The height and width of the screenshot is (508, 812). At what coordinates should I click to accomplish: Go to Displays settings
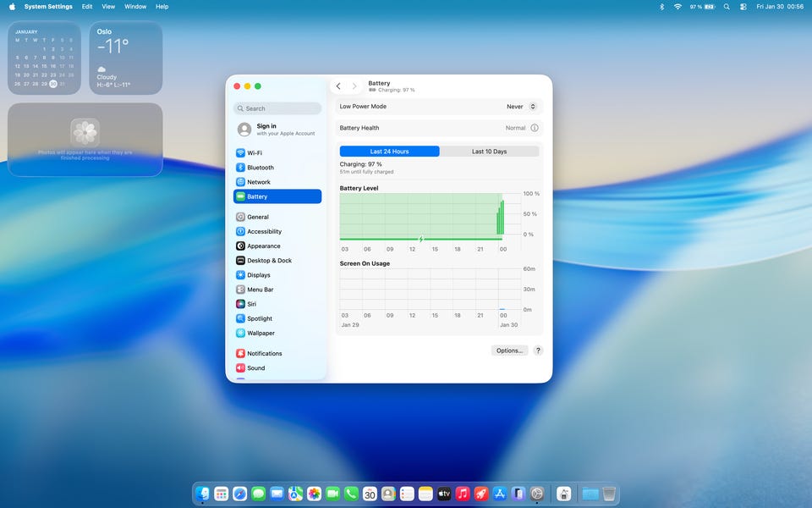[x=258, y=275]
